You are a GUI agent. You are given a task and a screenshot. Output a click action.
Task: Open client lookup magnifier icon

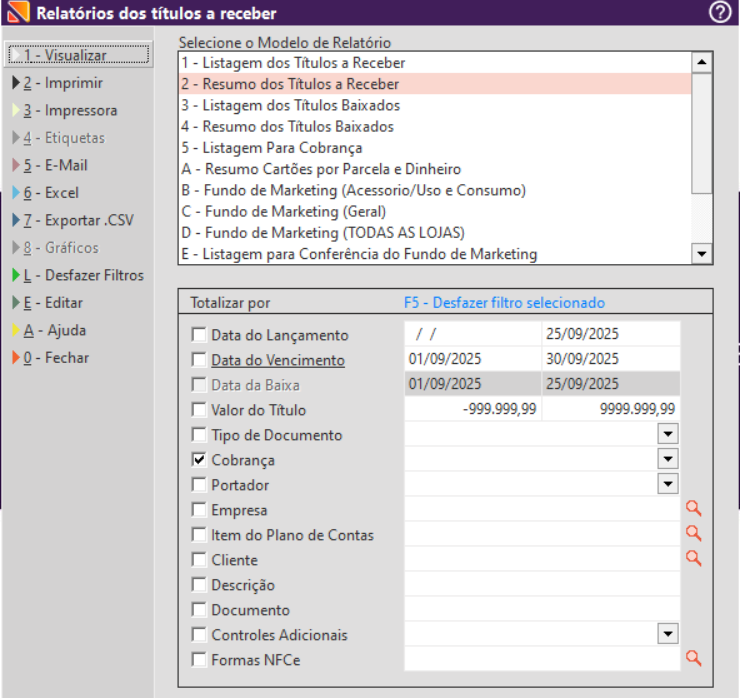tap(693, 559)
